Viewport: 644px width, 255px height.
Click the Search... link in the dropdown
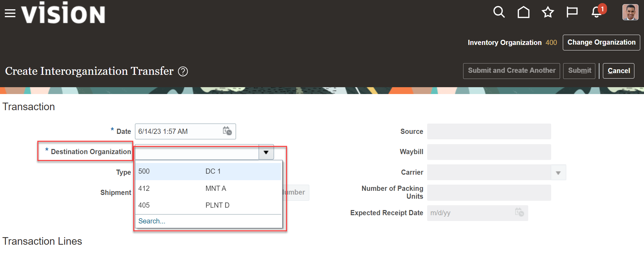152,221
